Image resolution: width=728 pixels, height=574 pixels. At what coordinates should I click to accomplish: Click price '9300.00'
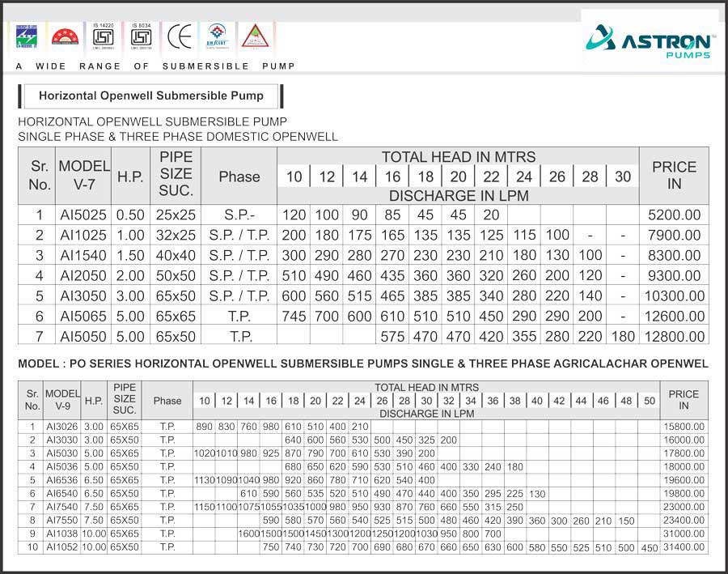coord(674,275)
